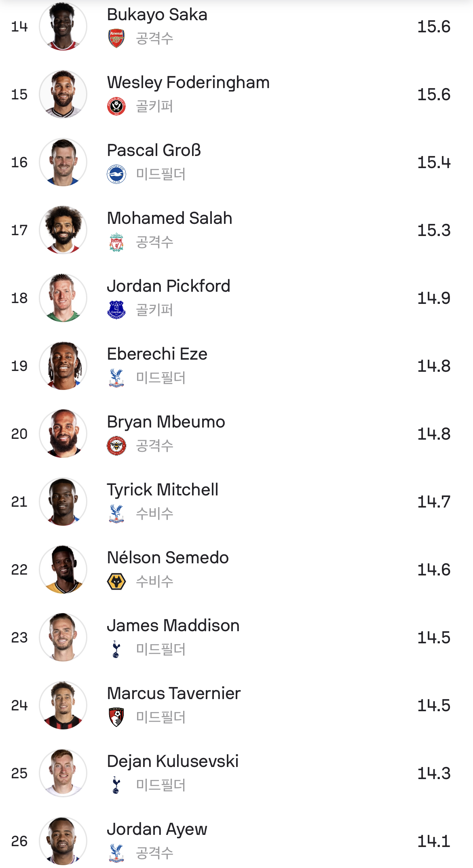The height and width of the screenshot is (868, 473).
Task: Open Mohamed Salah's player photo
Action: [x=63, y=230]
